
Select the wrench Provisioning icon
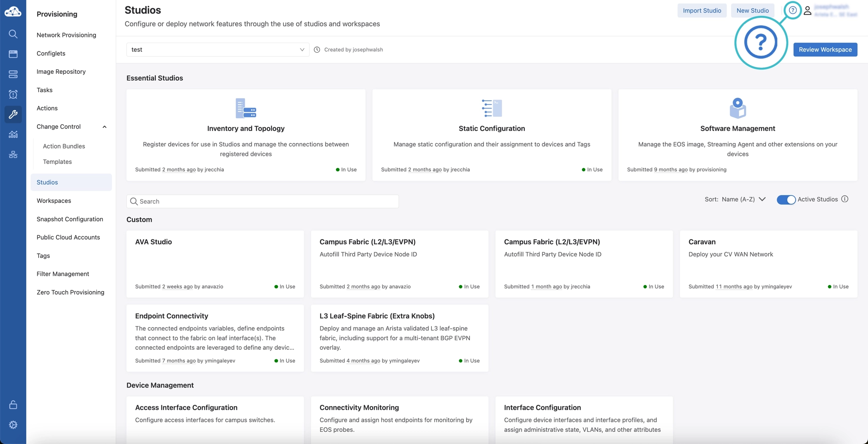pos(13,114)
